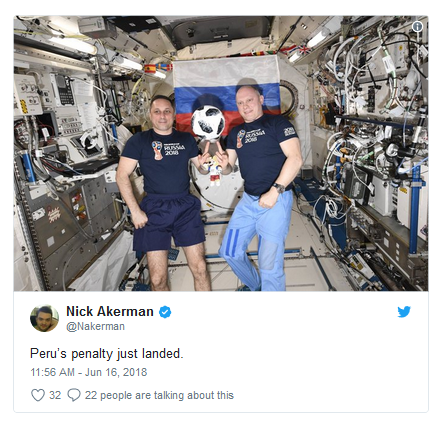Click the British flag in the bunting

304,50
